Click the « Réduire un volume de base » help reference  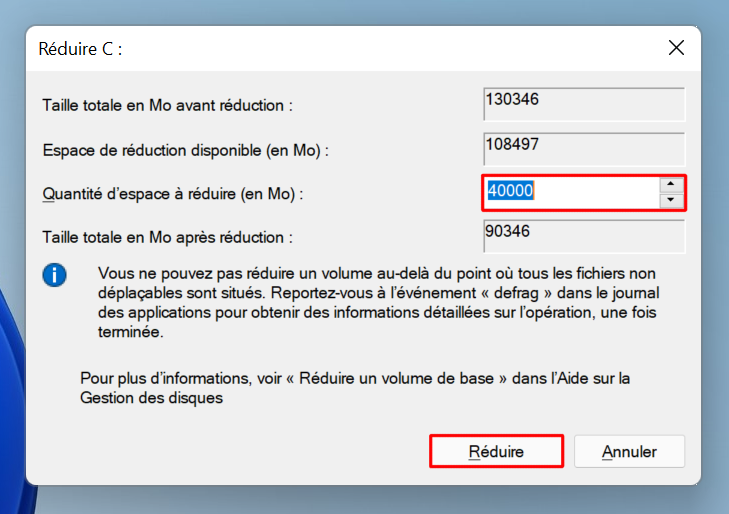397,378
